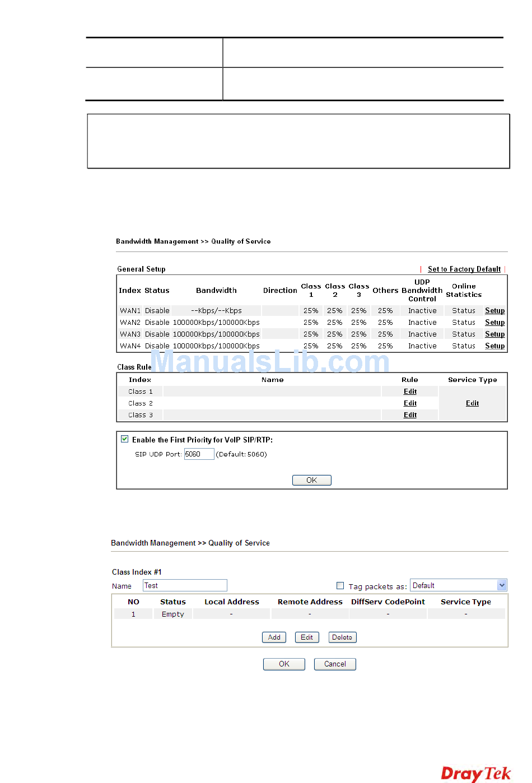Screen dimensions: 532x783
Task: Click the WAN4 Disable status cell
Action: coord(157,346)
